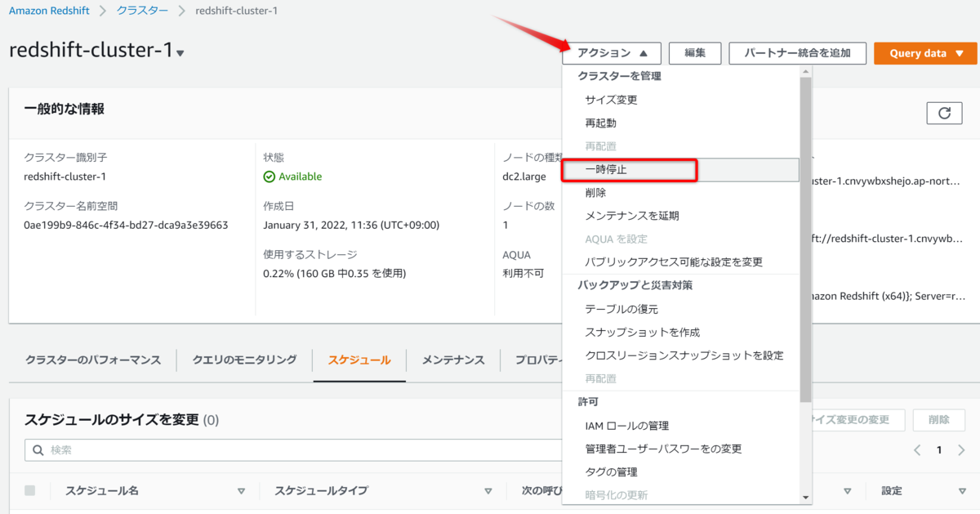This screenshot has height=514, width=980.
Task: Sort by the 設定 column arrow
Action: (x=961, y=491)
